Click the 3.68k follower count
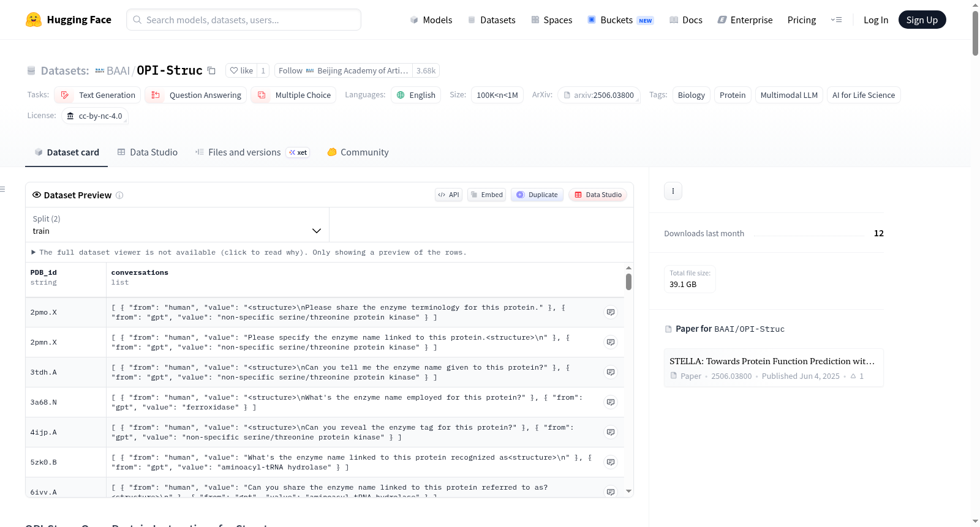This screenshot has width=980, height=527. (426, 70)
